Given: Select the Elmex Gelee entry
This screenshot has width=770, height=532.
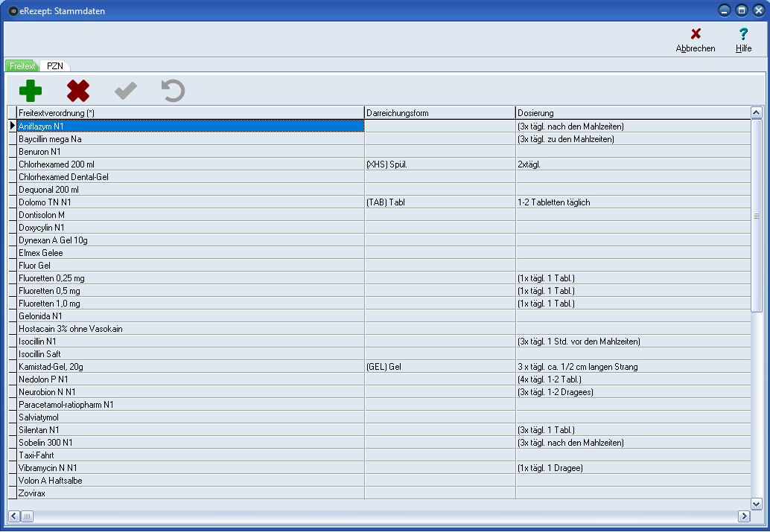Looking at the screenshot, I should pos(191,253).
